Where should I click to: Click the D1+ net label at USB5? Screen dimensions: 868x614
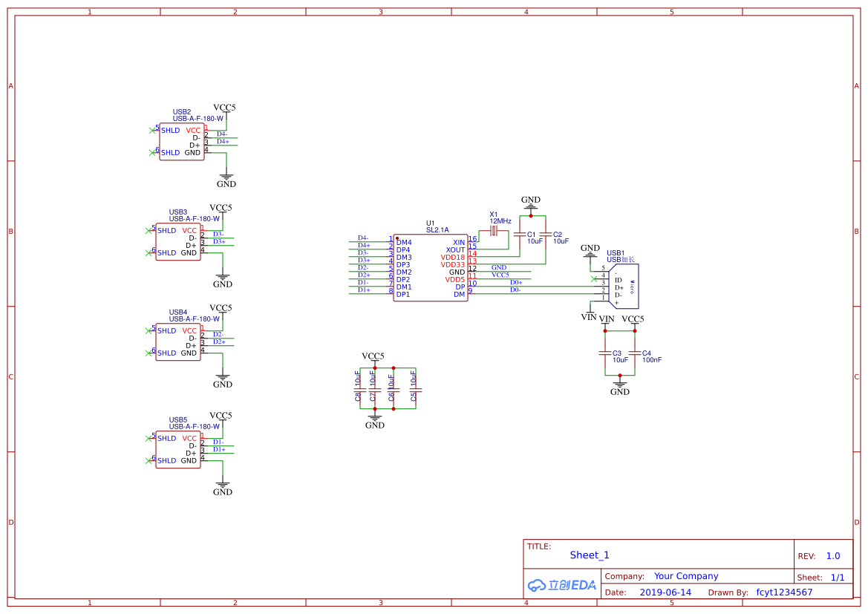click(x=219, y=450)
